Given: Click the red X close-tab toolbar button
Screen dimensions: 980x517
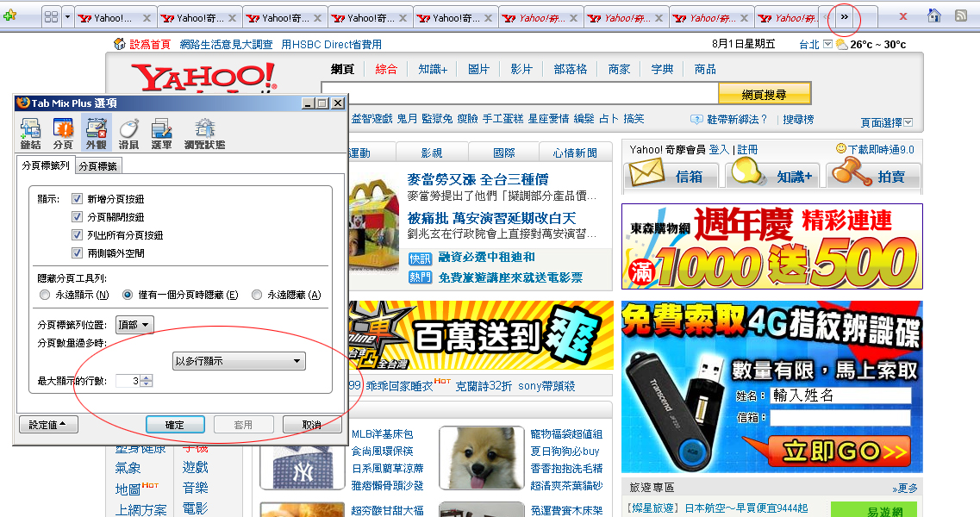Looking at the screenshot, I should pyautogui.click(x=902, y=16).
